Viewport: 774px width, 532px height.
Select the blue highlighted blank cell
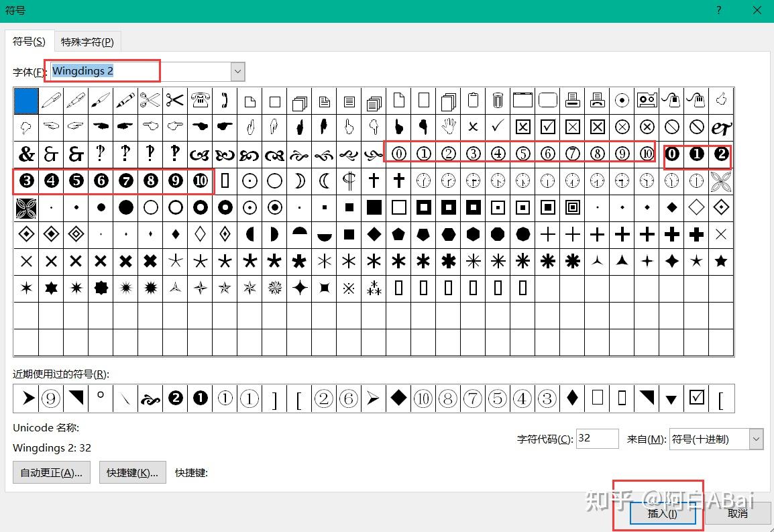26,101
